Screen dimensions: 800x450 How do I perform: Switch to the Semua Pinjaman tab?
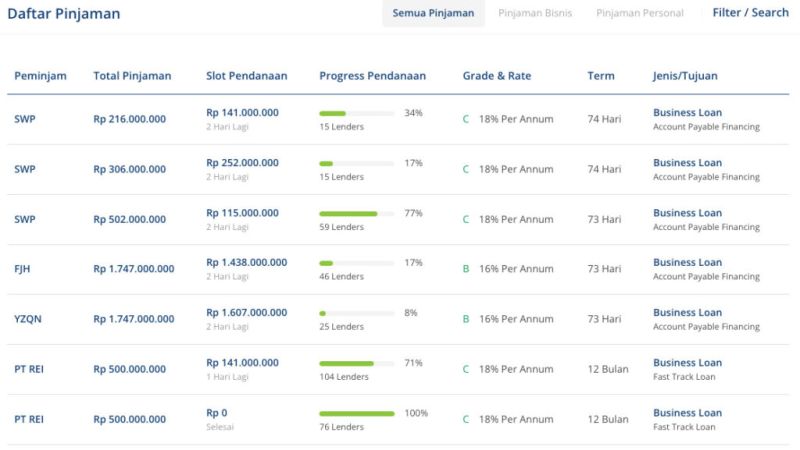click(x=433, y=13)
